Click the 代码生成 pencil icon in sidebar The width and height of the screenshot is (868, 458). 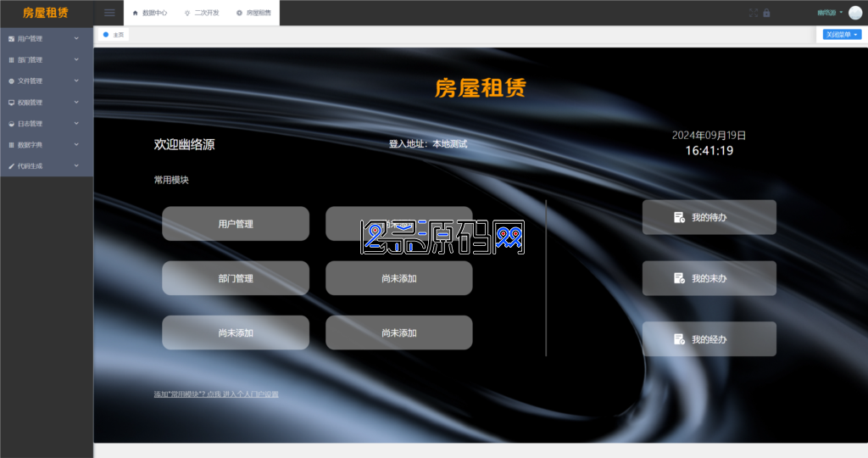(x=11, y=166)
